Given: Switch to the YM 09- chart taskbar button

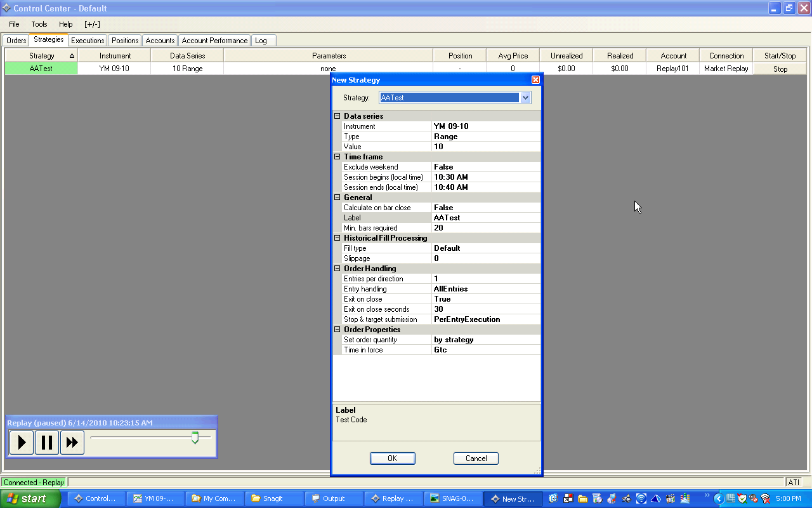Looking at the screenshot, I should [x=155, y=498].
